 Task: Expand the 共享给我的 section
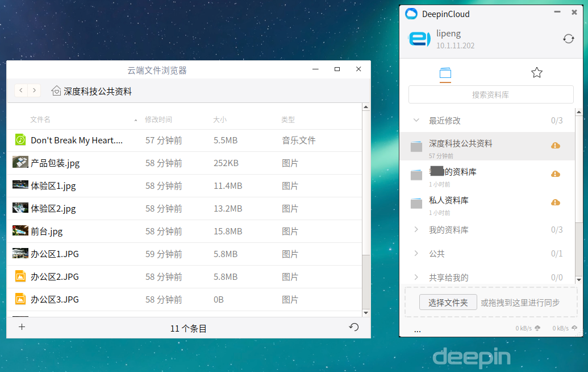click(x=416, y=278)
